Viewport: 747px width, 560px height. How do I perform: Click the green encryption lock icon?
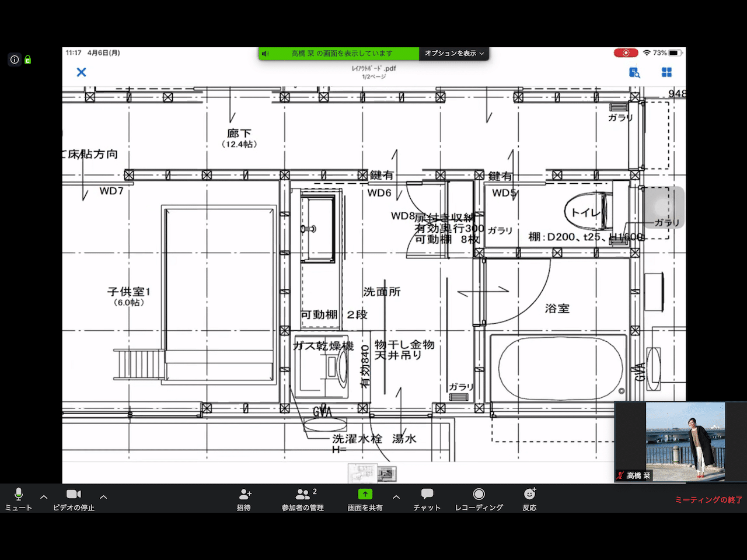point(27,60)
